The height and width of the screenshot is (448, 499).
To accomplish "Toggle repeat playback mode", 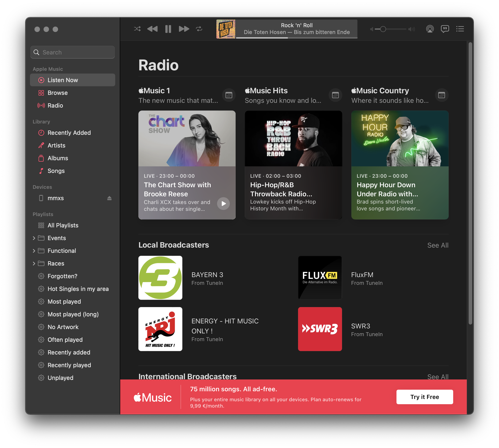I will click(x=199, y=29).
